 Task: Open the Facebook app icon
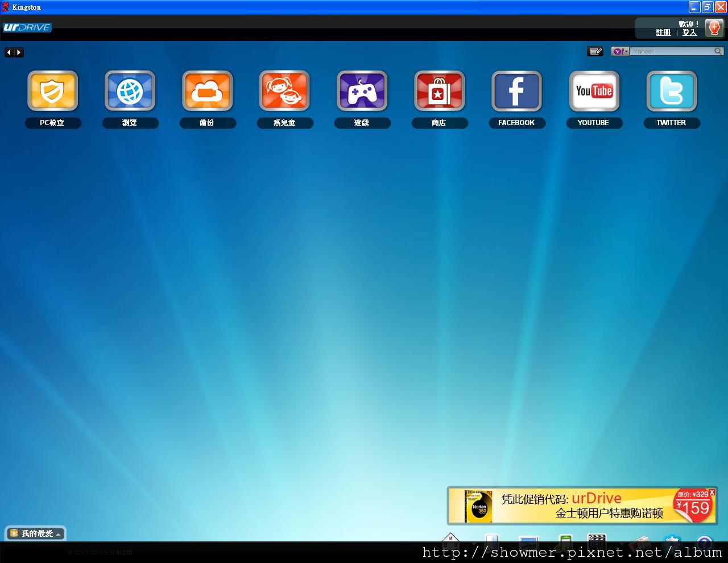(517, 91)
